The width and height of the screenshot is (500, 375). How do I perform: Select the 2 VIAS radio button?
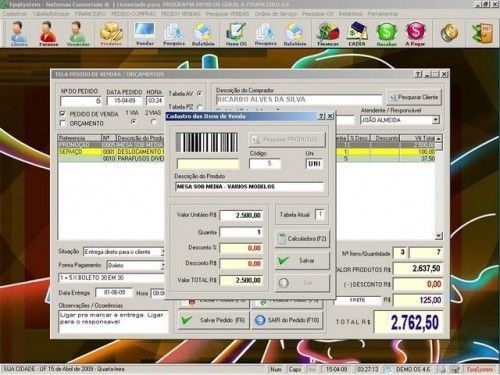point(153,122)
